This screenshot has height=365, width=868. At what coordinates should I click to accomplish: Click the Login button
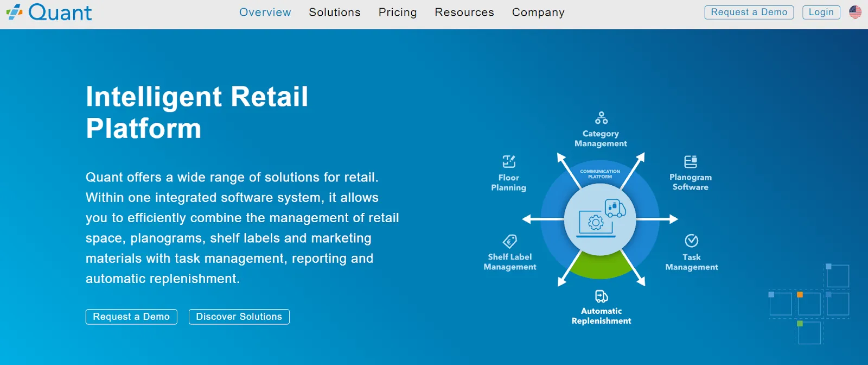821,12
